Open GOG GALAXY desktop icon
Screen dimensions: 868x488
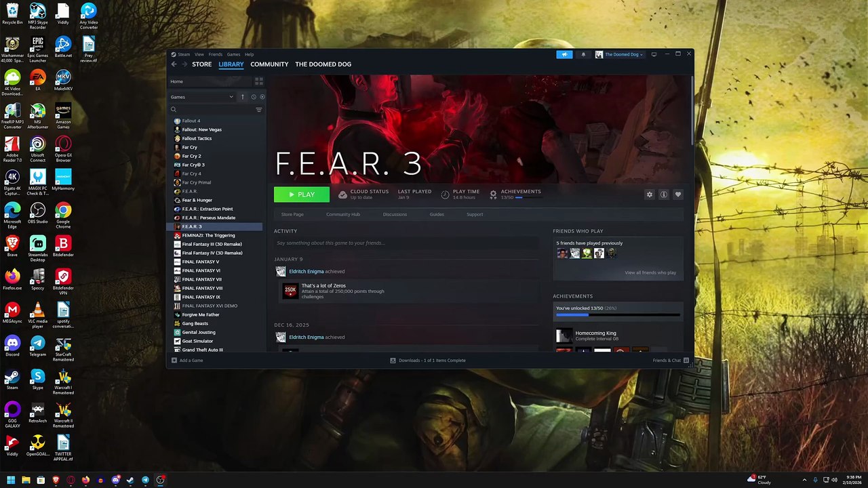tap(12, 415)
